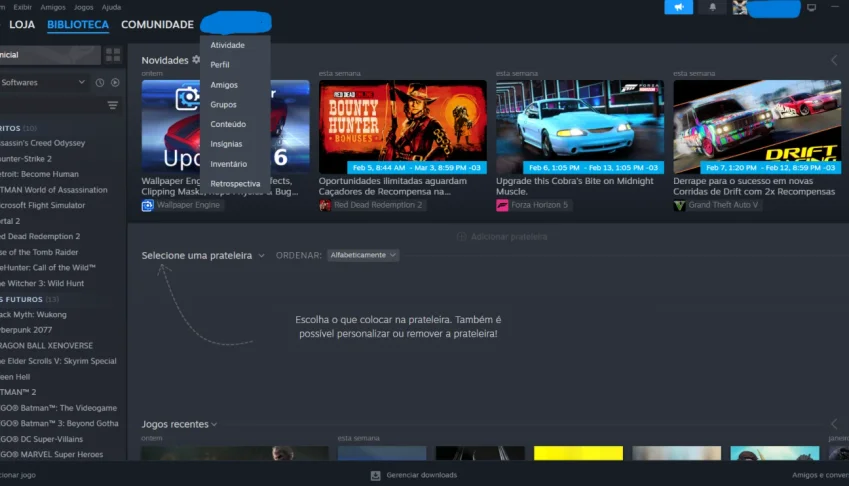Click the plus icon by Adicionar prateleira

(461, 237)
